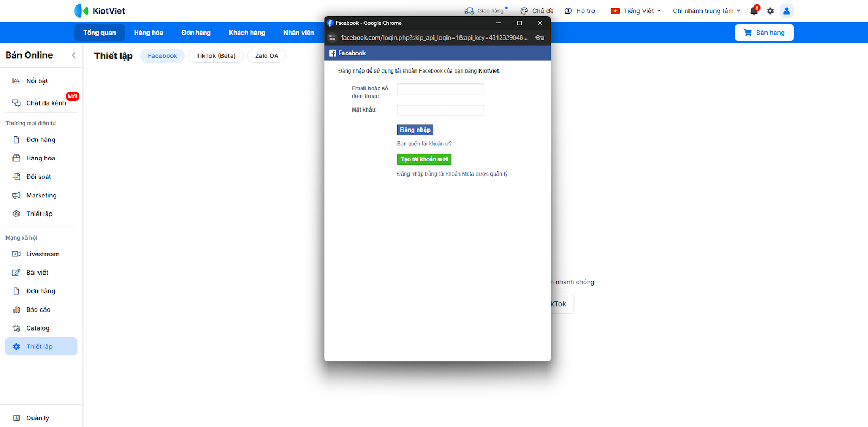Screen dimensions: 868x427
Task: Open Marketing in the sidebar
Action: point(41,195)
